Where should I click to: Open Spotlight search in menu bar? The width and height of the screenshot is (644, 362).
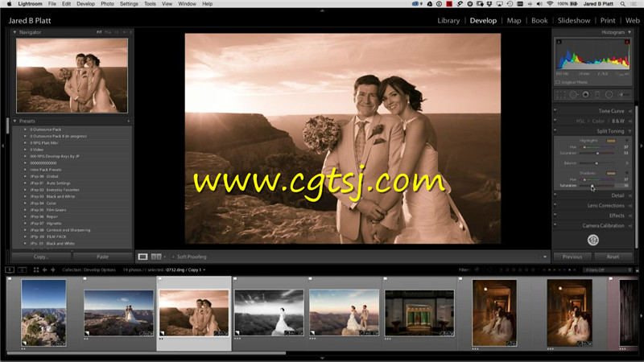tap(622, 4)
